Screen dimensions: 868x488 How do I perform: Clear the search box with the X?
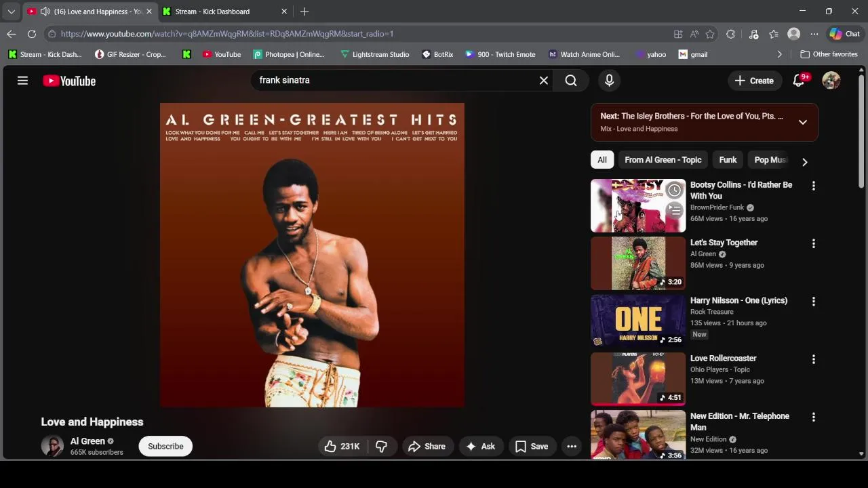pos(544,81)
